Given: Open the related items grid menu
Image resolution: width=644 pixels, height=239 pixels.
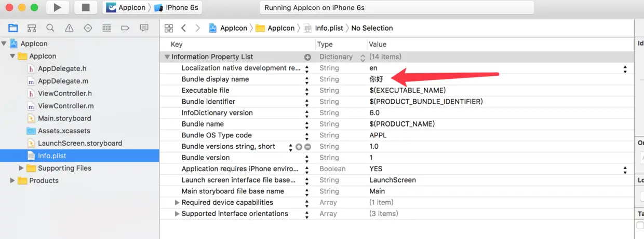Looking at the screenshot, I should click(x=169, y=28).
